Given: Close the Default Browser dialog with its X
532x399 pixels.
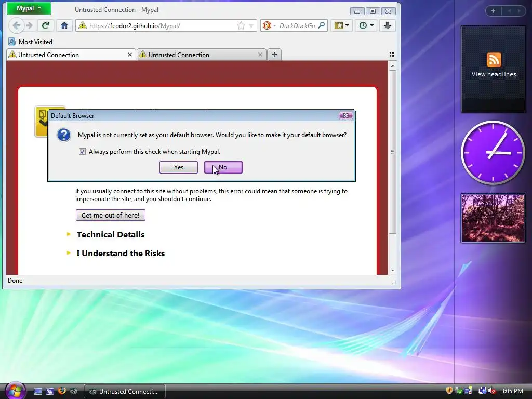Looking at the screenshot, I should click(x=345, y=116).
